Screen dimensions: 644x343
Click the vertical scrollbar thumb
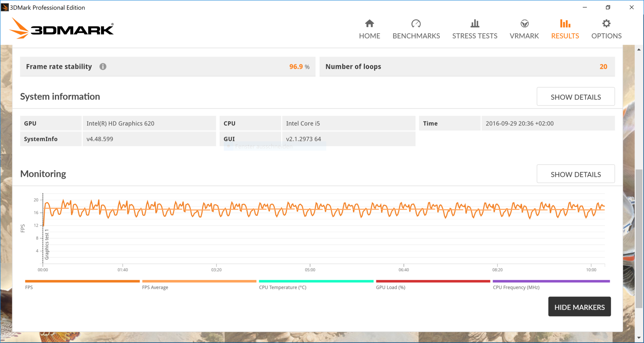pos(639,239)
